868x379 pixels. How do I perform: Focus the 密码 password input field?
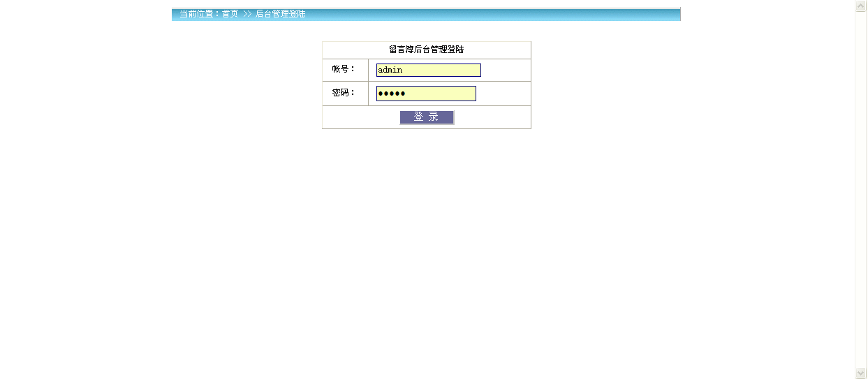point(426,94)
